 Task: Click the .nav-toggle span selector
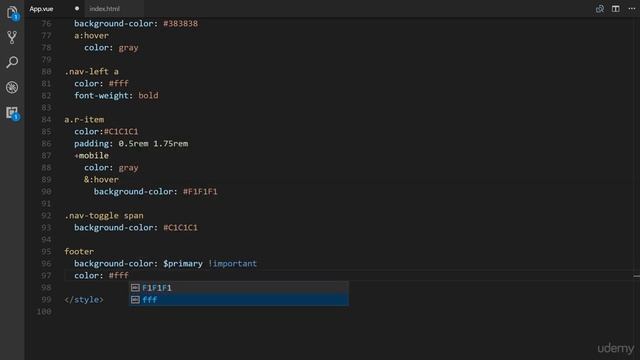(104, 216)
